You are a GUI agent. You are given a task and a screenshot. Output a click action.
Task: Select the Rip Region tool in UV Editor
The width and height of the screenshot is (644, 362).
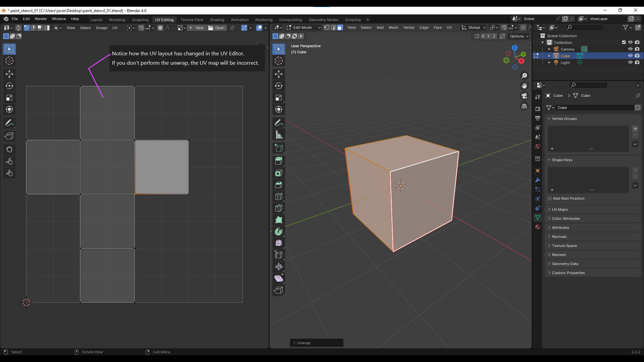tap(9, 136)
